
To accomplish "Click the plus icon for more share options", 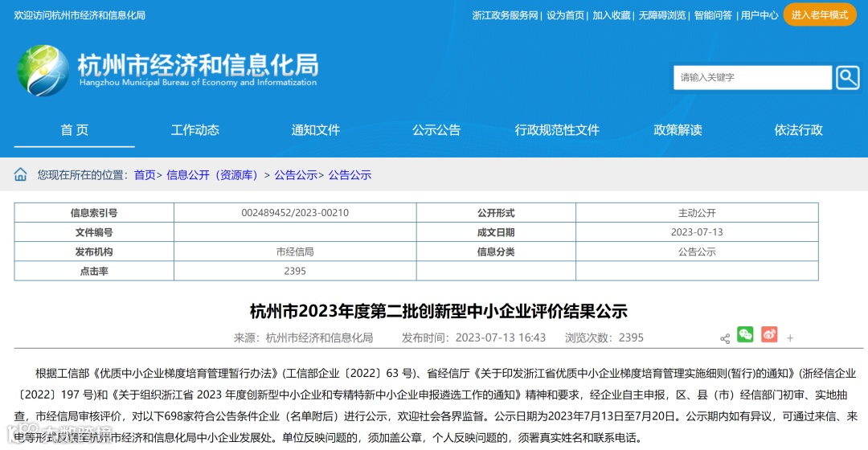I will (x=790, y=338).
